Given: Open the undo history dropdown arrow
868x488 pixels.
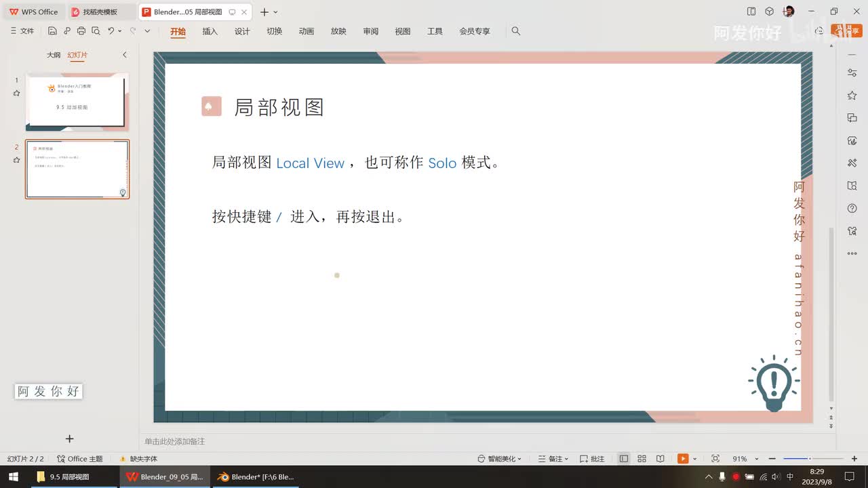Looking at the screenshot, I should point(120,31).
